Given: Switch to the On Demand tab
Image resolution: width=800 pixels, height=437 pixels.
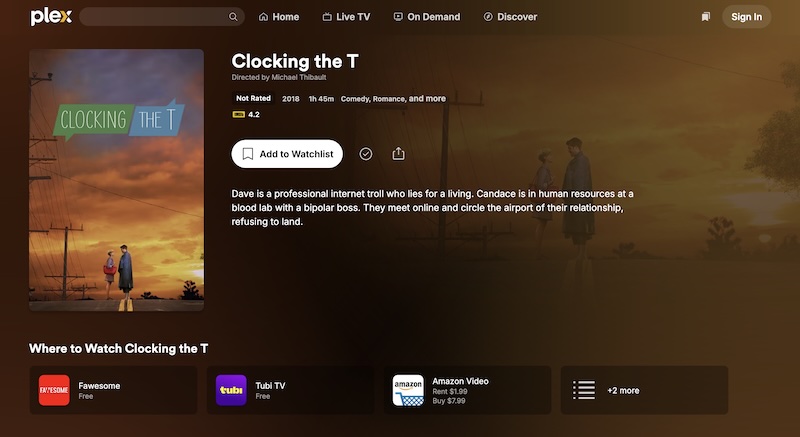Looking at the screenshot, I should [x=427, y=17].
